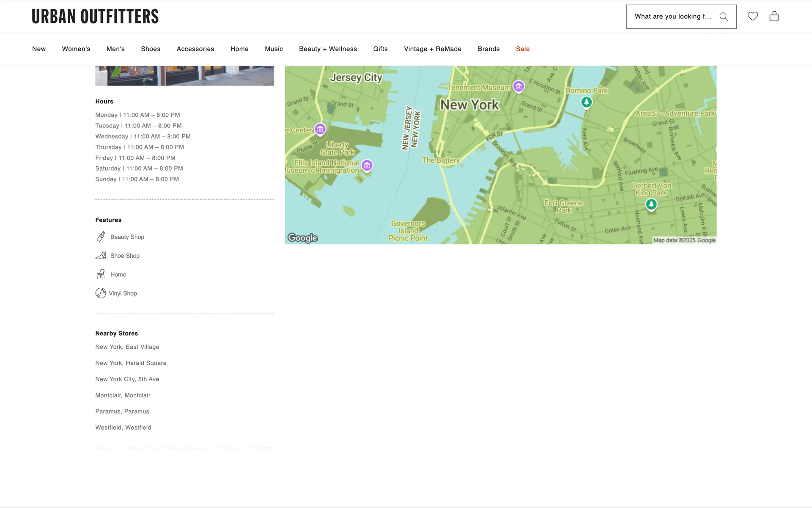Click the Urban Outfitters logo
The height and width of the screenshot is (508, 812).
coord(95,17)
